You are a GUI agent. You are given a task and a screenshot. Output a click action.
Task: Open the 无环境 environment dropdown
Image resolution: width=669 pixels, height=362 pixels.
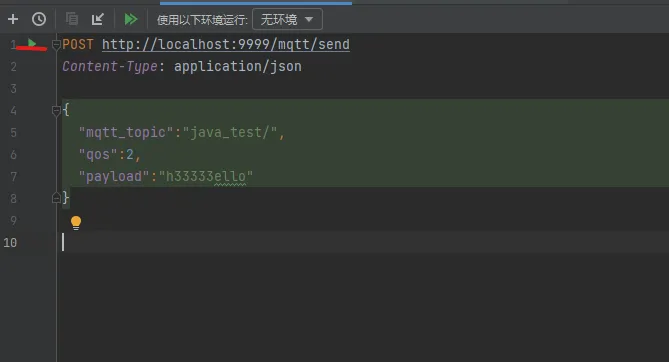(287, 20)
